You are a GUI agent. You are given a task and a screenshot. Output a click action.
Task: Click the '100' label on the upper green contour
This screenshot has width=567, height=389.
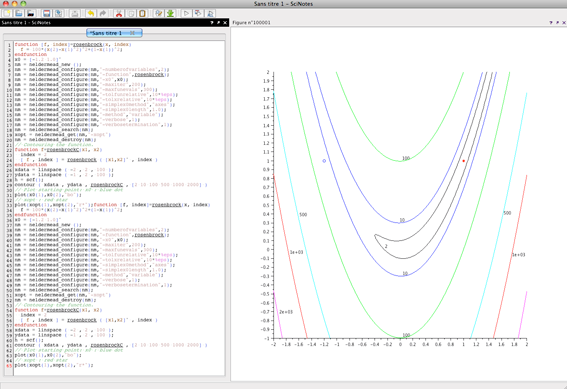pyautogui.click(x=406, y=158)
